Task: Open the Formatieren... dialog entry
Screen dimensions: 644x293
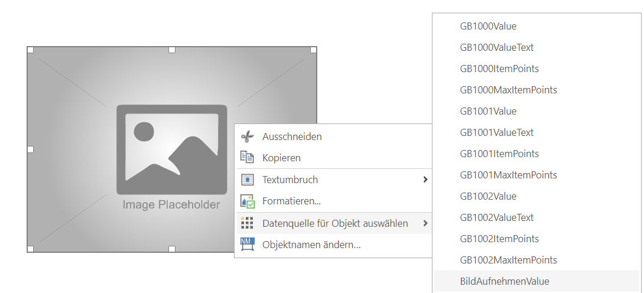Action: (x=291, y=201)
